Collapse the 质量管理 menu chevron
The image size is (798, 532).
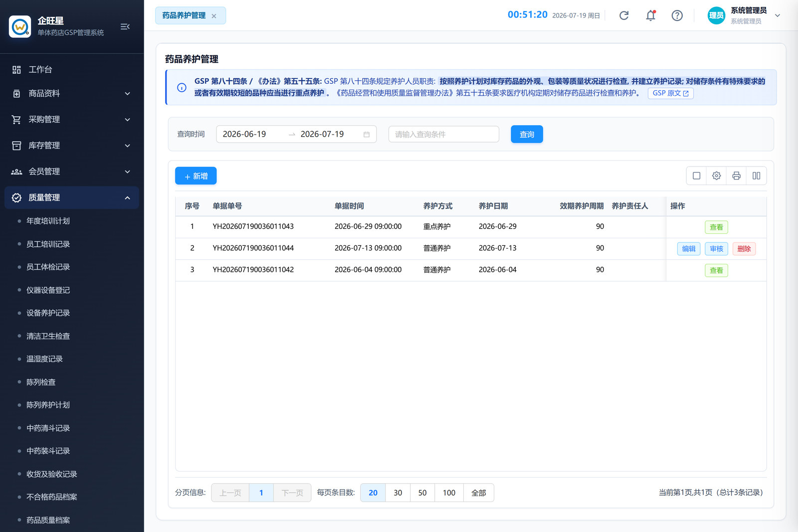pyautogui.click(x=128, y=198)
